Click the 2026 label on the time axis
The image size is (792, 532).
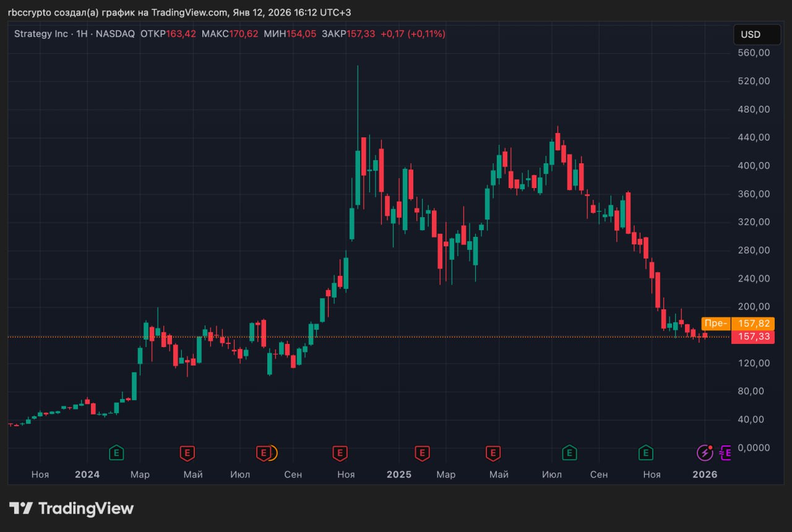705,474
